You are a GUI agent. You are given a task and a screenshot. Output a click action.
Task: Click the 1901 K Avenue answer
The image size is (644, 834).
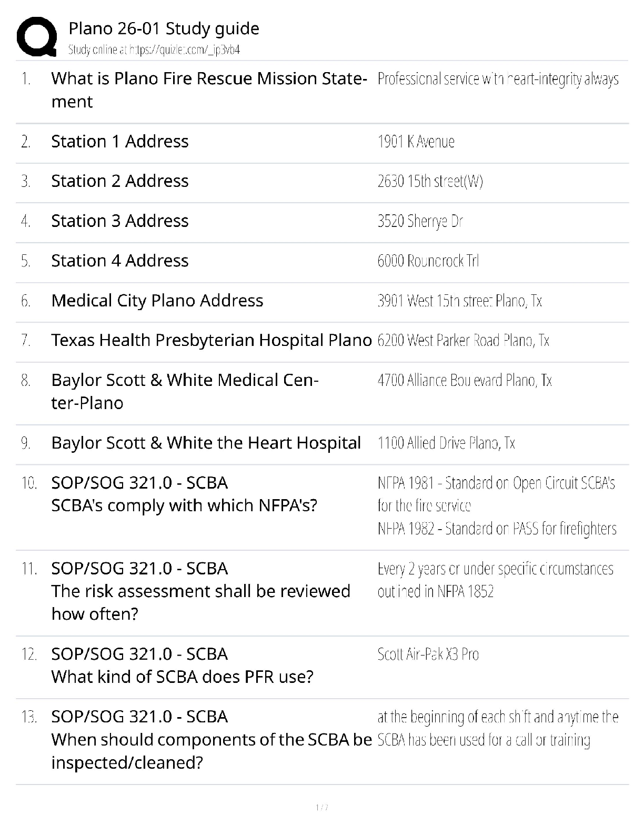[416, 142]
